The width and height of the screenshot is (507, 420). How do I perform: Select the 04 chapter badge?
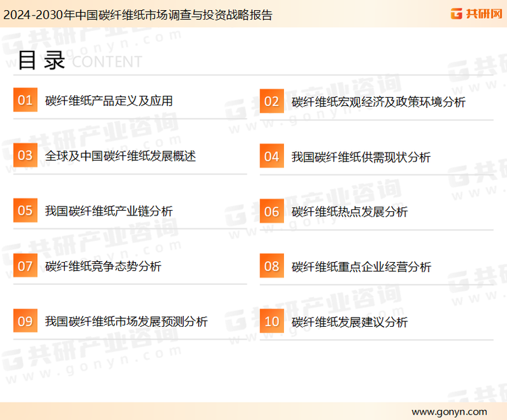click(272, 157)
